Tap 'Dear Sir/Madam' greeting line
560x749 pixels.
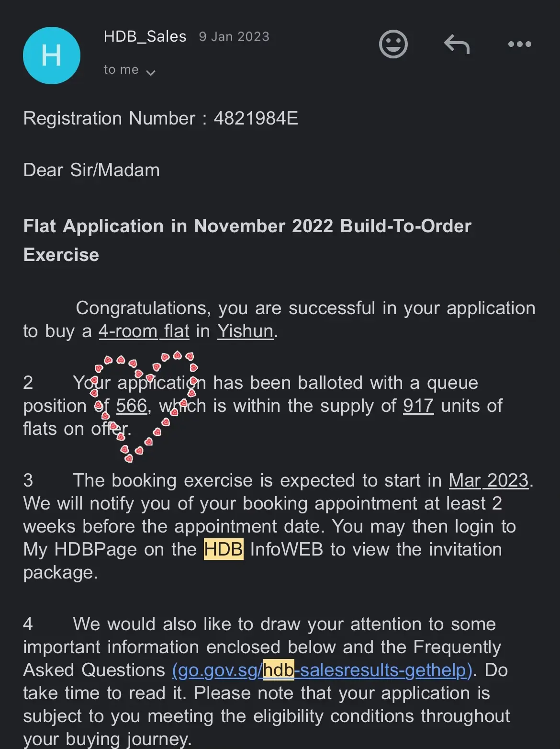[x=91, y=170]
